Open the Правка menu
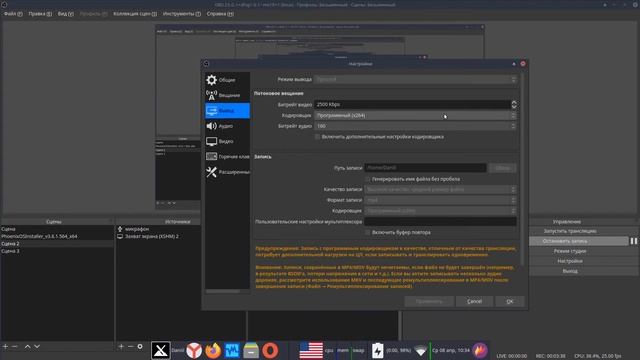This screenshot has width=640, height=360. [40, 13]
